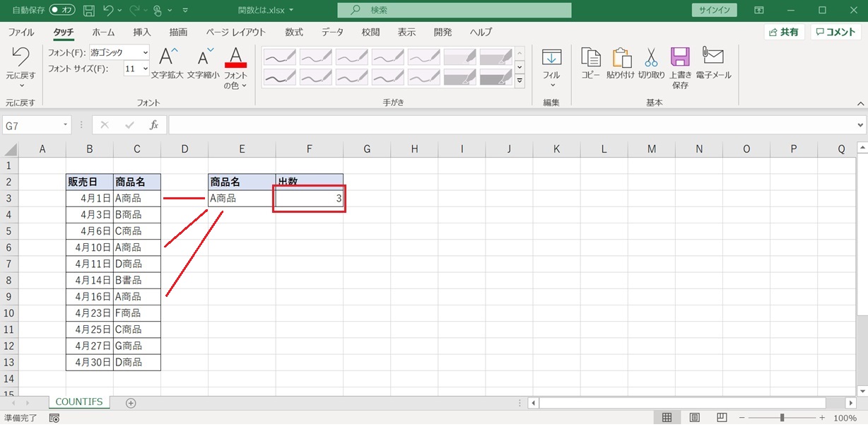Open the font size dropdown

coord(145,69)
